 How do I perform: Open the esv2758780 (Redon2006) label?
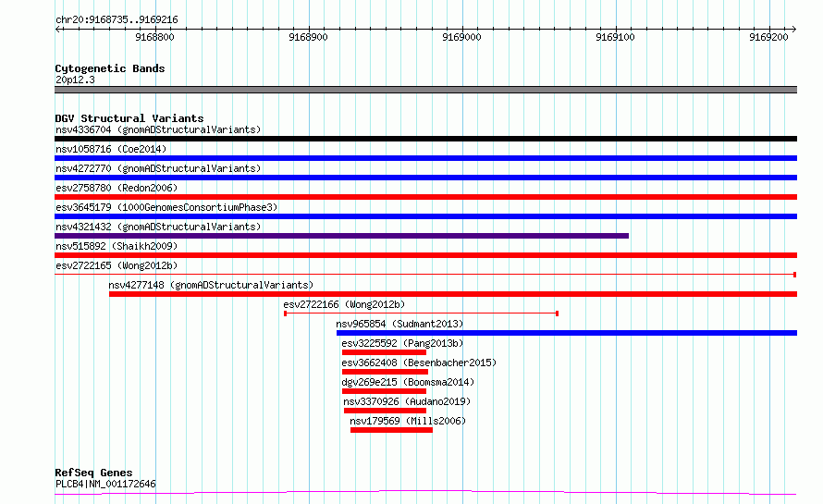[x=117, y=188]
